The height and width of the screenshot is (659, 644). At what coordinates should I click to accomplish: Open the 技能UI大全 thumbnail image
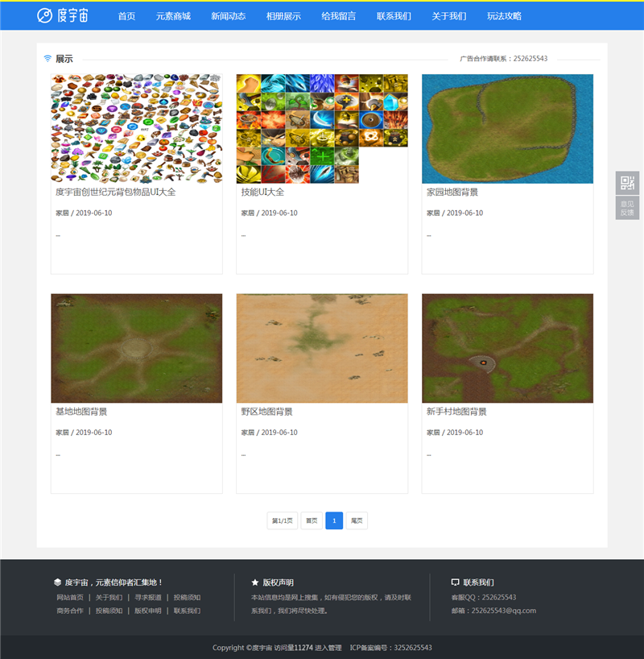322,129
